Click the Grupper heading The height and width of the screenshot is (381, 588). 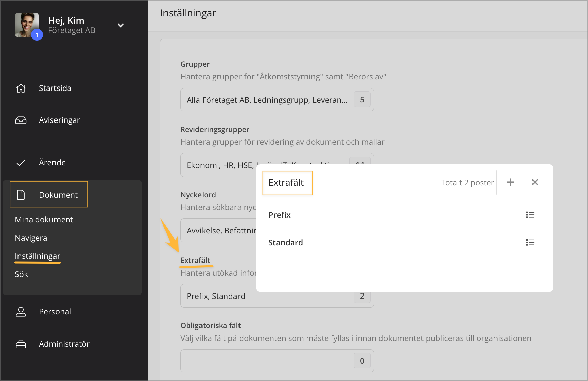(195, 64)
